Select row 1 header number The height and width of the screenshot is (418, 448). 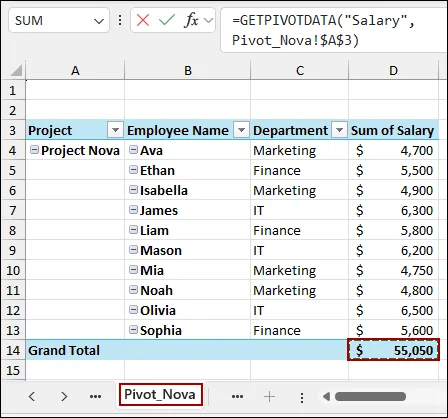click(13, 90)
